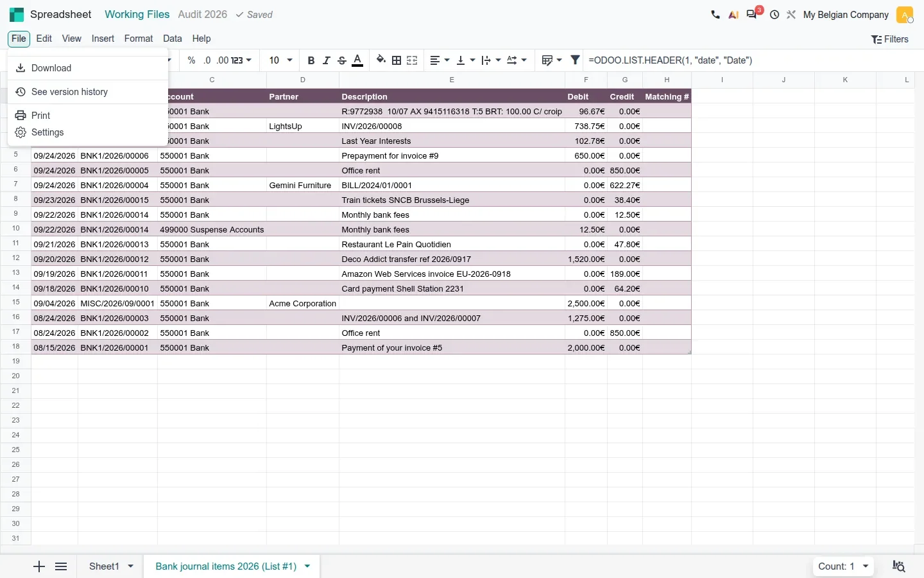Open the Filters panel
The height and width of the screenshot is (578, 924).
pyautogui.click(x=890, y=39)
